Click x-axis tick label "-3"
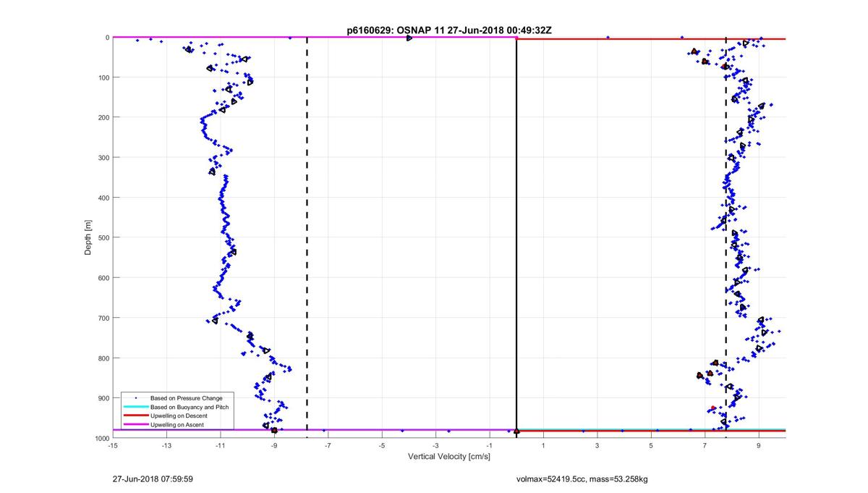This screenshot has width=868, height=493. coord(435,446)
